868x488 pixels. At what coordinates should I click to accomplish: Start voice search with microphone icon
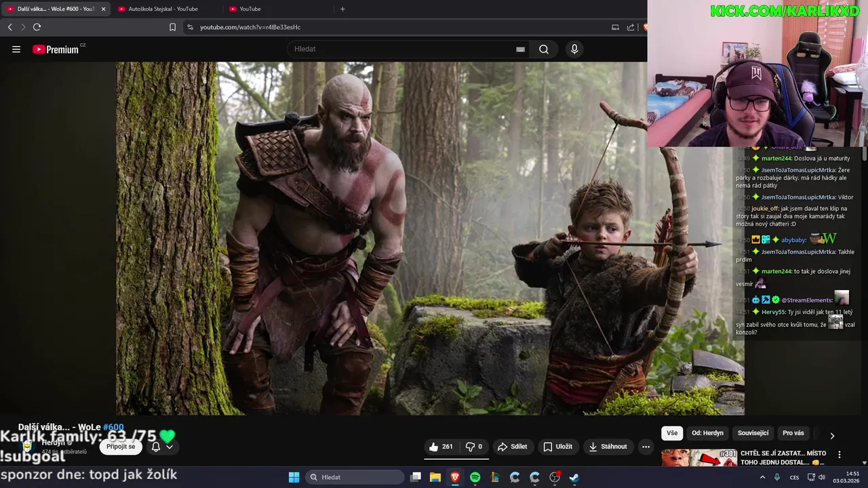tap(574, 49)
